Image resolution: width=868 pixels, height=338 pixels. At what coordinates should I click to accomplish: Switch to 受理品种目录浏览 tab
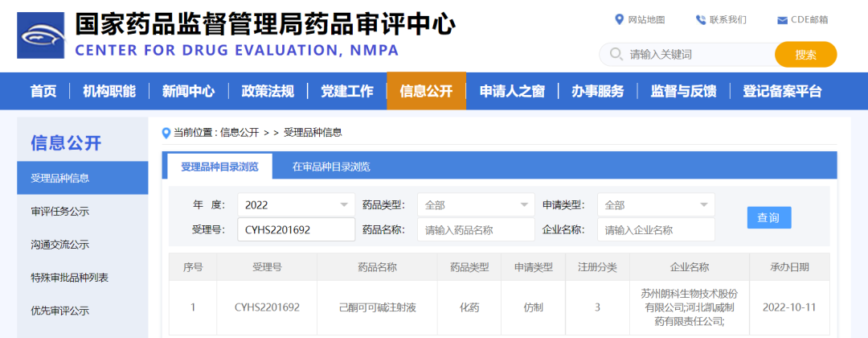tap(219, 167)
